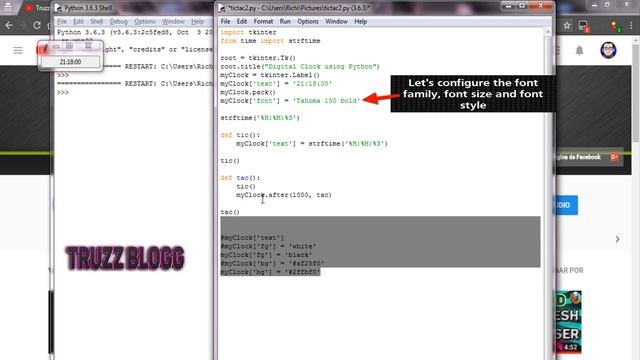Open Run menu in editor window
Screen dimensions: 640x360
point(285,21)
